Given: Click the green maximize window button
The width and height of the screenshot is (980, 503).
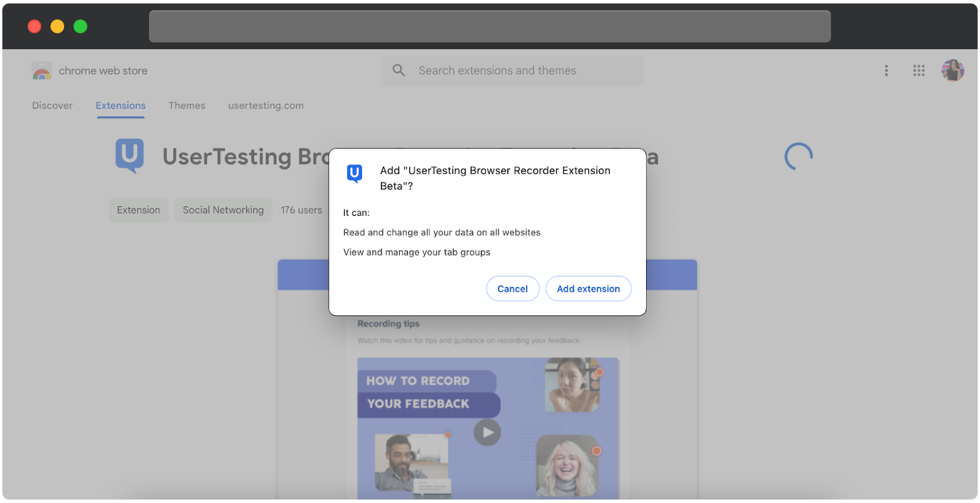Looking at the screenshot, I should click(80, 26).
